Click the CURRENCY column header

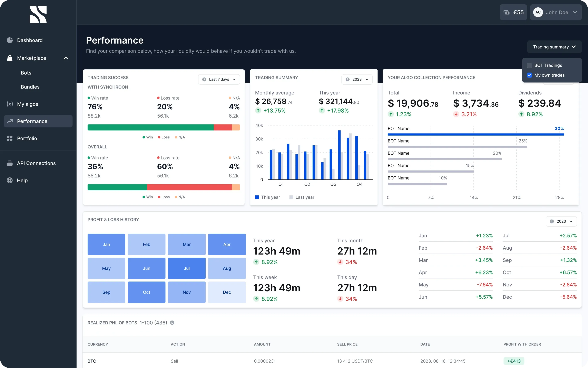click(x=98, y=344)
